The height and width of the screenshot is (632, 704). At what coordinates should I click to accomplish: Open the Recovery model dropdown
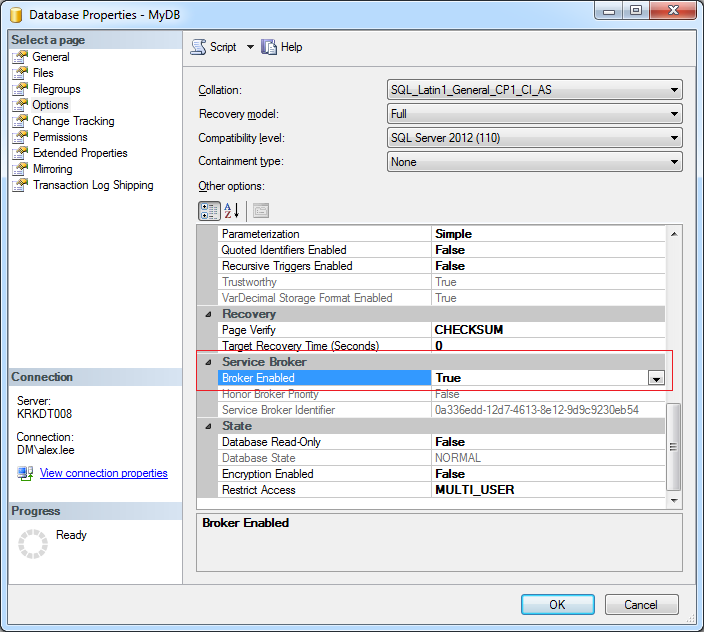click(x=534, y=114)
